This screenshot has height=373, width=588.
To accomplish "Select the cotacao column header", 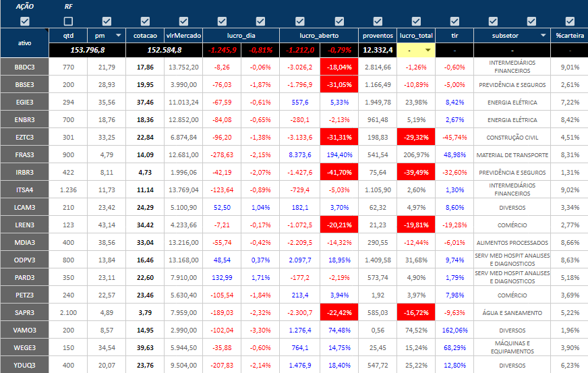I will coord(145,36).
